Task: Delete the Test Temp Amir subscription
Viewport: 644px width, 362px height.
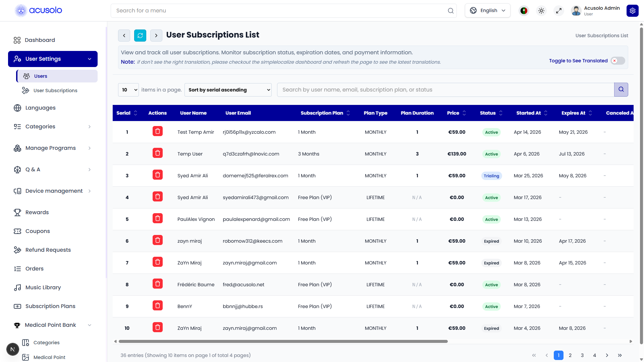Action: click(158, 131)
